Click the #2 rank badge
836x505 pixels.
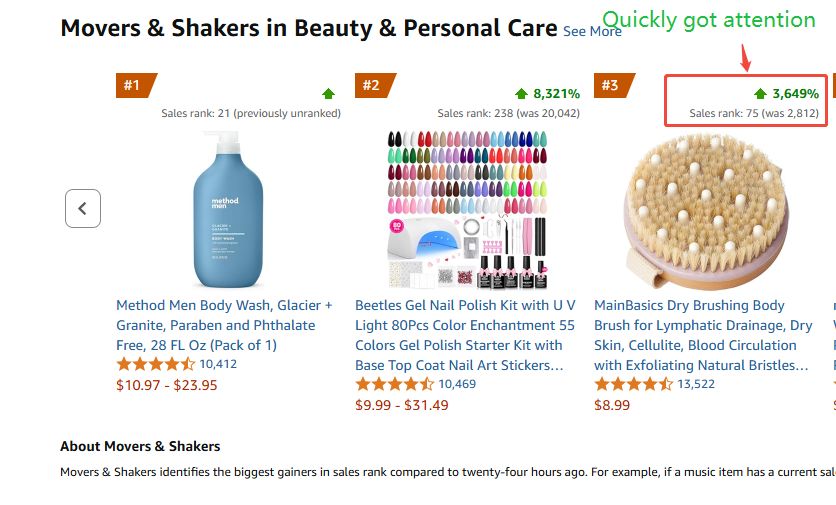click(x=371, y=86)
